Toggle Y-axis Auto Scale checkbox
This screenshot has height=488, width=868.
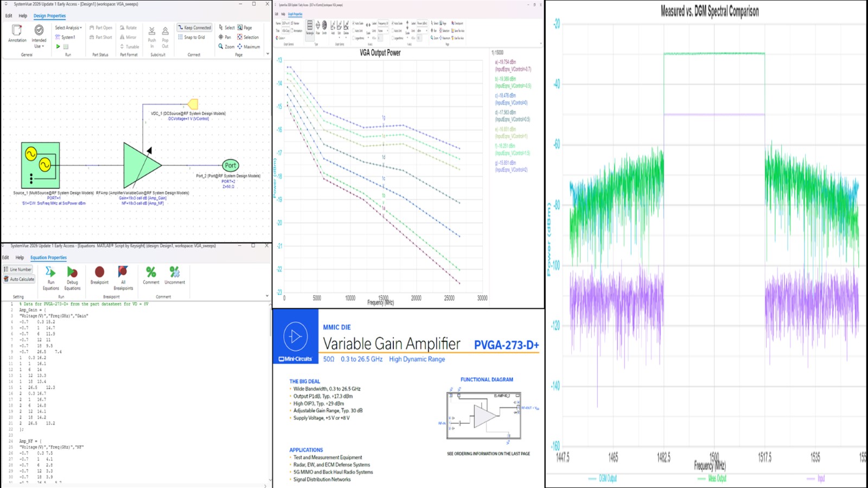[x=397, y=23]
